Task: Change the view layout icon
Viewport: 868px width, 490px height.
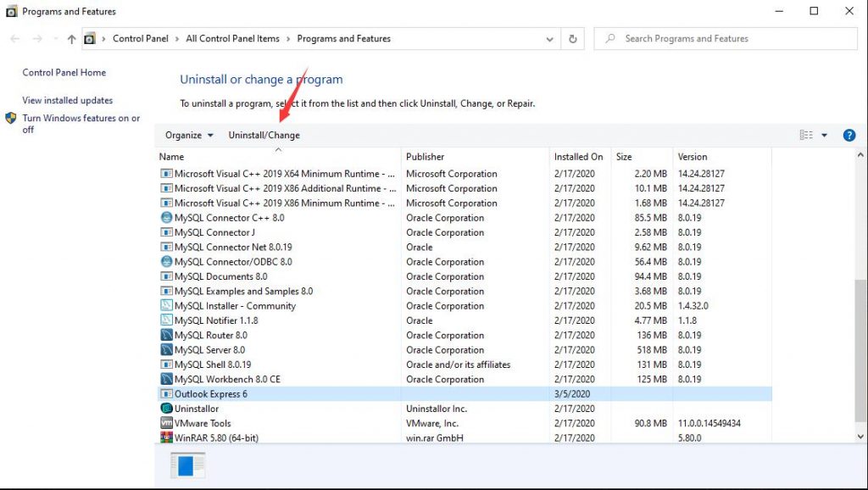Action: 806,135
